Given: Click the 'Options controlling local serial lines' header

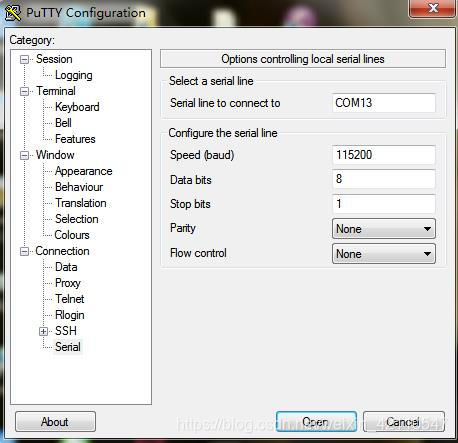Looking at the screenshot, I should [303, 59].
